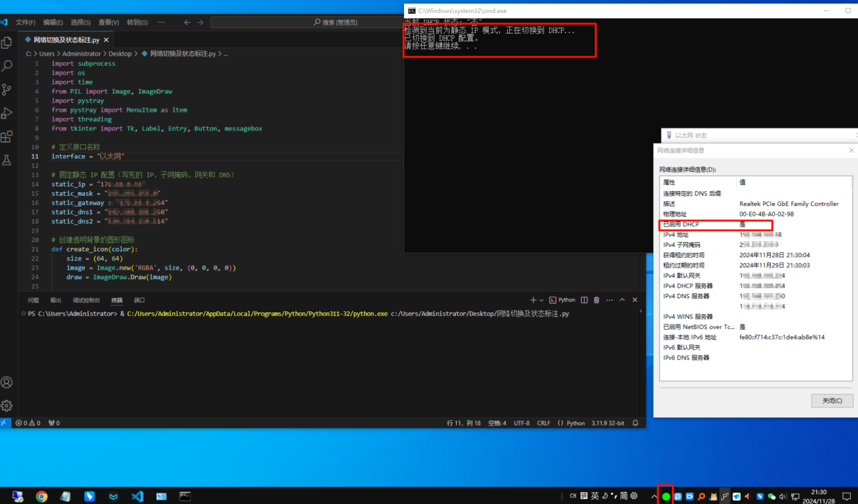Open the network icon in tray
Screen dimensions: 858x504
pos(795,496)
